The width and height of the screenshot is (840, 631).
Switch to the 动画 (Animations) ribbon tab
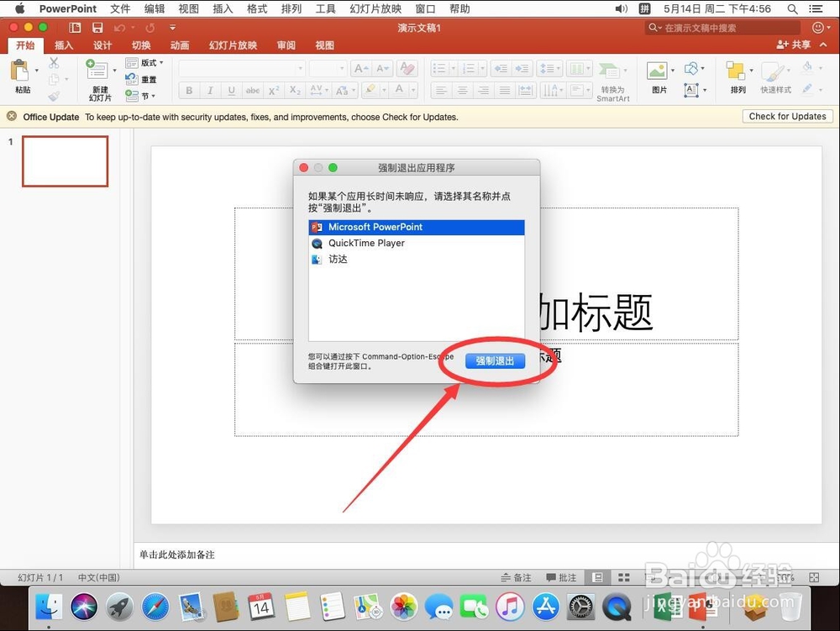(x=180, y=45)
